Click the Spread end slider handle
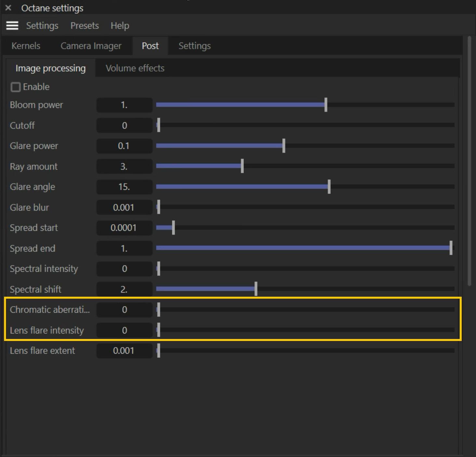 click(x=451, y=248)
